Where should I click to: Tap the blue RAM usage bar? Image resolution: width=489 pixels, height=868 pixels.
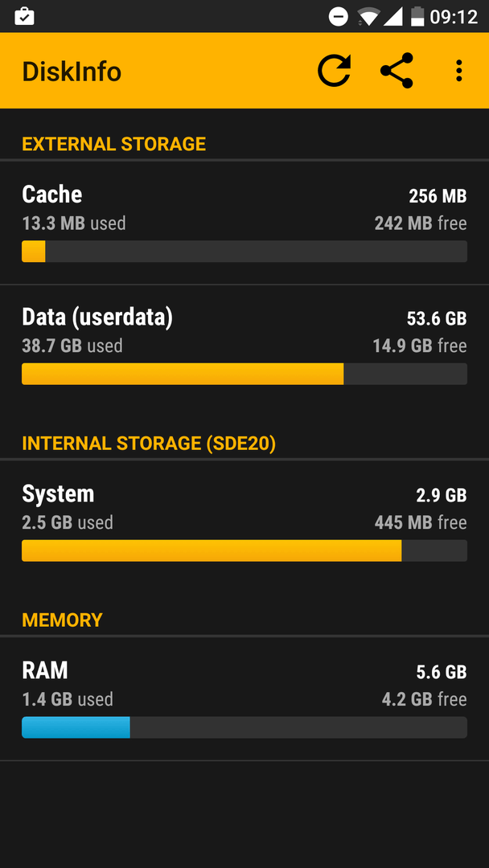76,727
